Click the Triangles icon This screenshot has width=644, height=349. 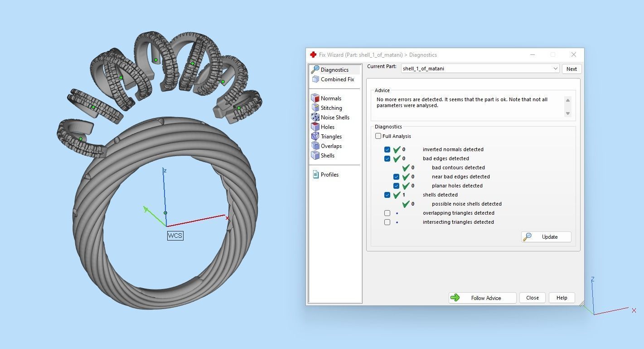315,136
